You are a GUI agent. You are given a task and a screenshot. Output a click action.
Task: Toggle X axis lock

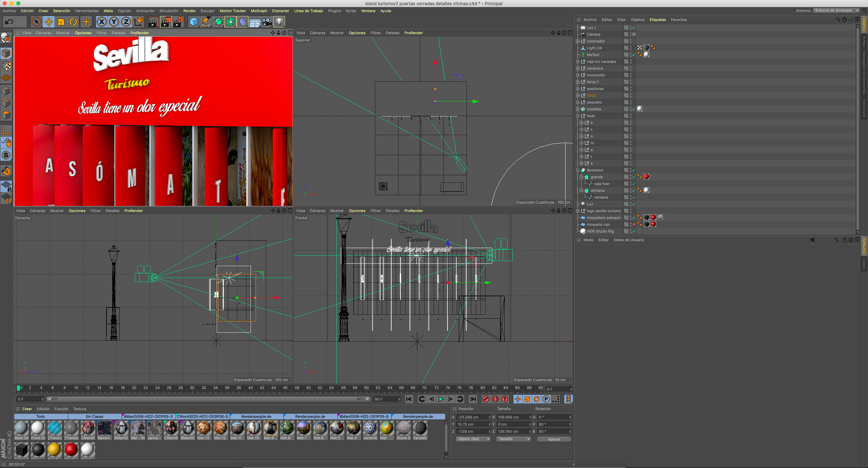[101, 22]
